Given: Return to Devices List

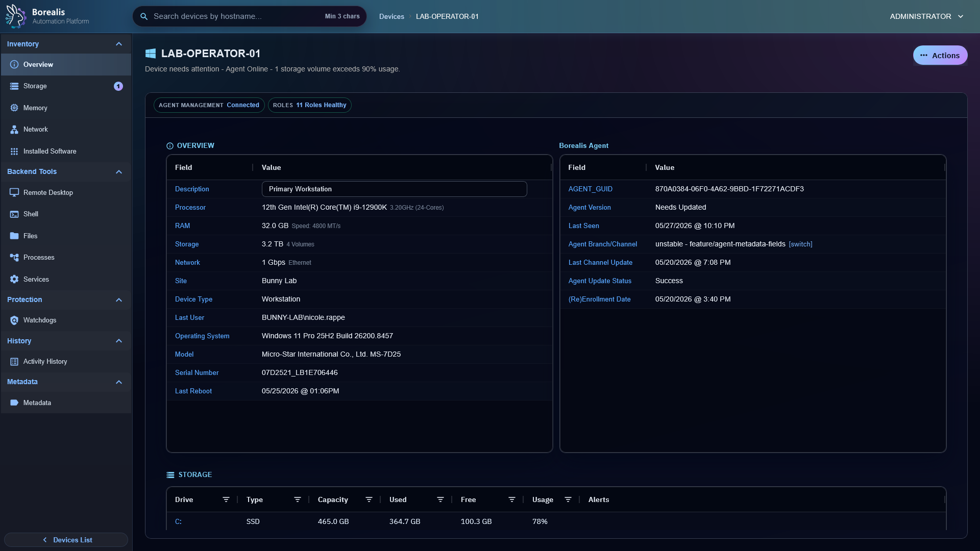Looking at the screenshot, I should point(66,540).
